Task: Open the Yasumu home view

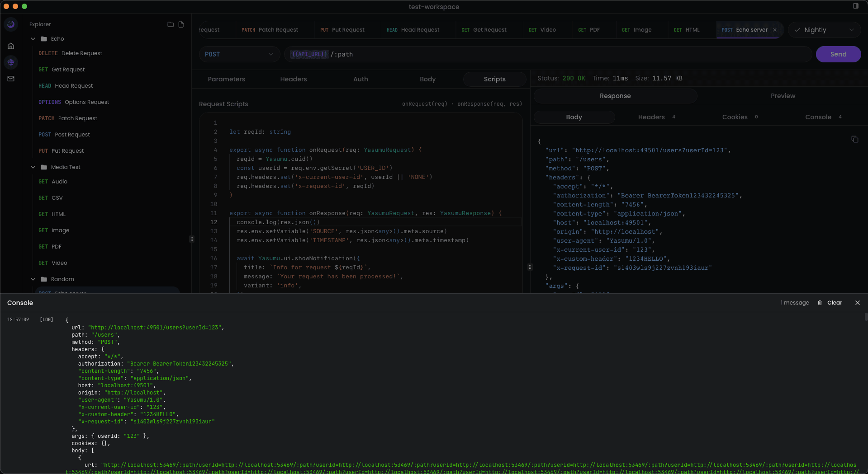Action: [x=11, y=46]
